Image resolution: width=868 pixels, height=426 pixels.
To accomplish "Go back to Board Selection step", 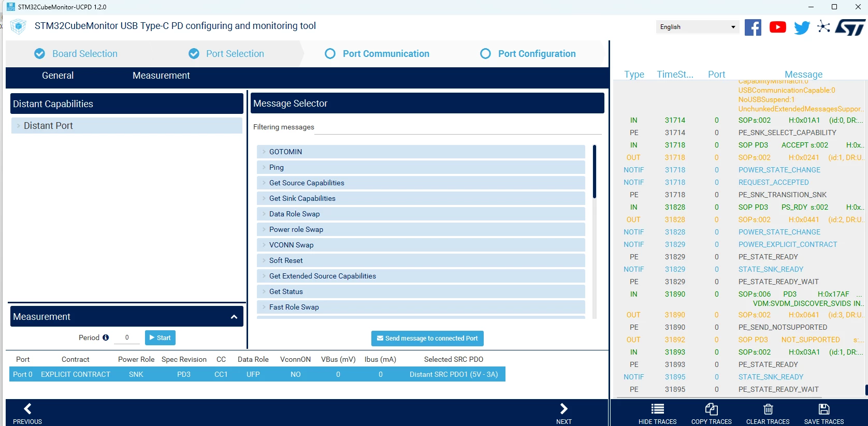I will click(x=76, y=54).
